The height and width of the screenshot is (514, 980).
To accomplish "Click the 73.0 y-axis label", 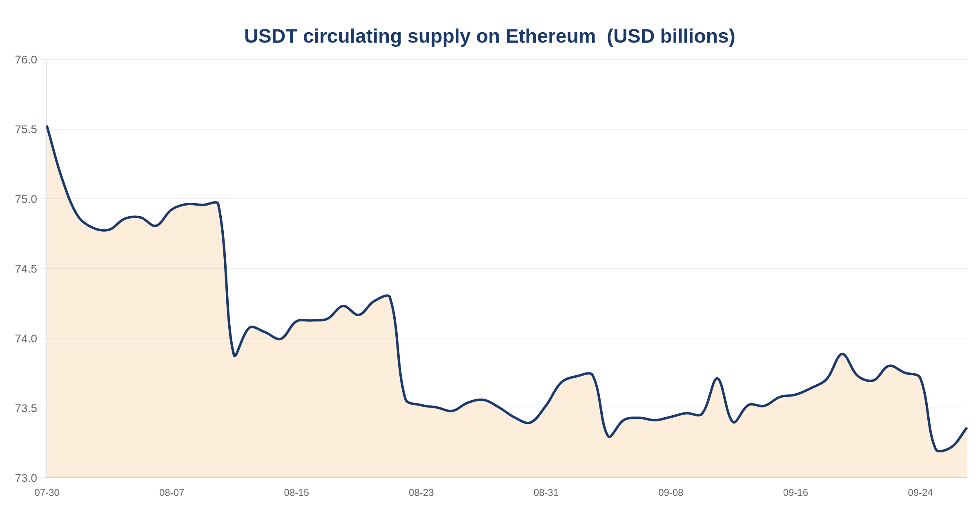I will 26,478.
